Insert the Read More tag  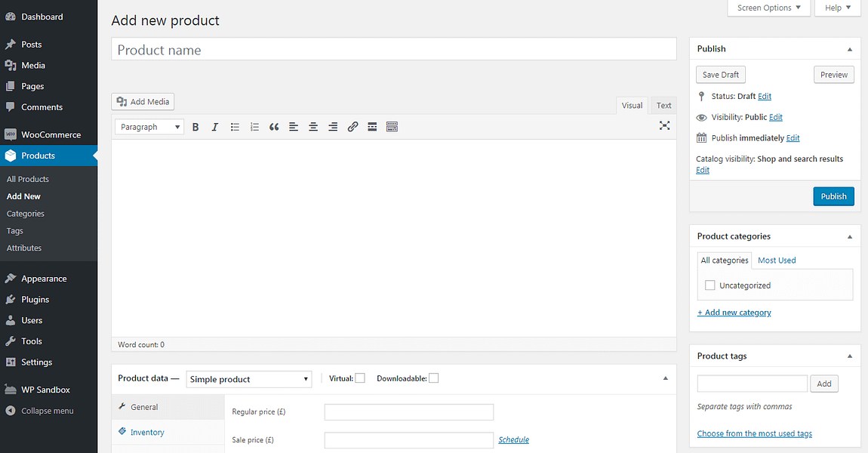[372, 126]
